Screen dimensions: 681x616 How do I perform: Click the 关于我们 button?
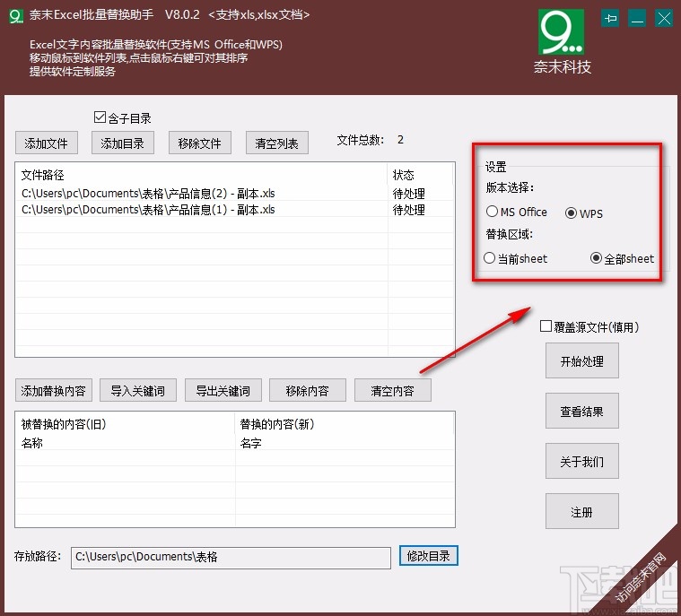click(582, 461)
